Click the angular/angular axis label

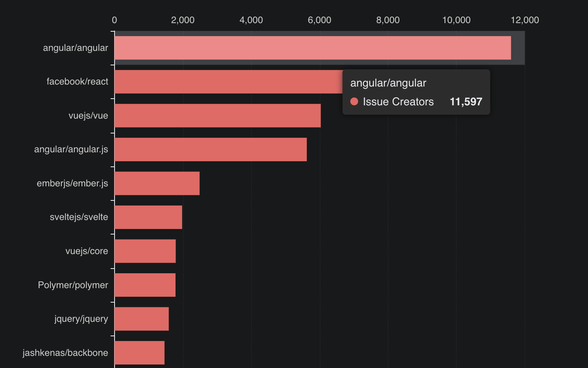(76, 48)
